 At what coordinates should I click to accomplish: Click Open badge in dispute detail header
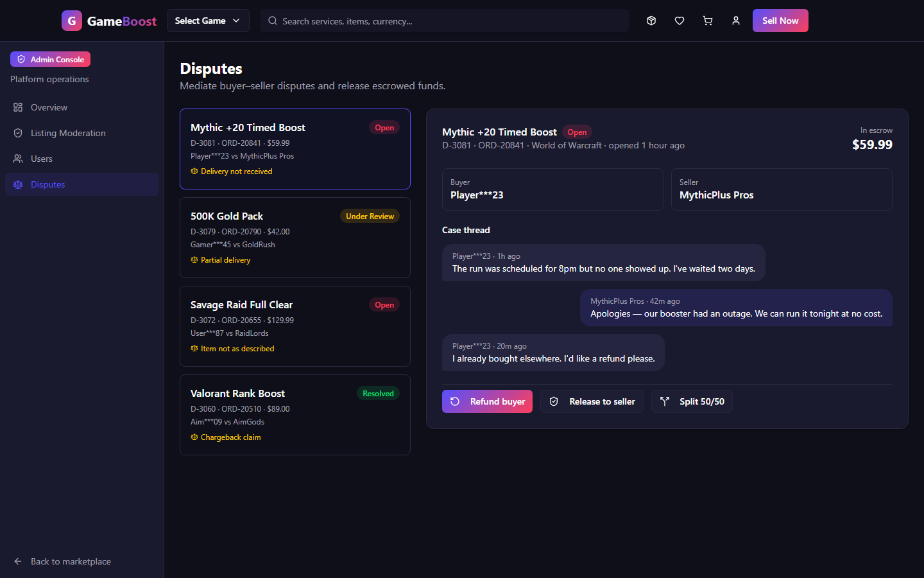click(577, 132)
